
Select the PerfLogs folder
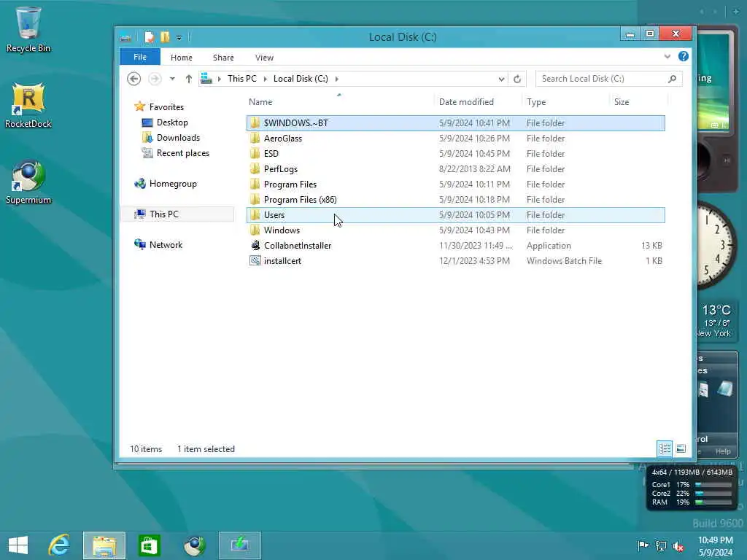click(455, 168)
